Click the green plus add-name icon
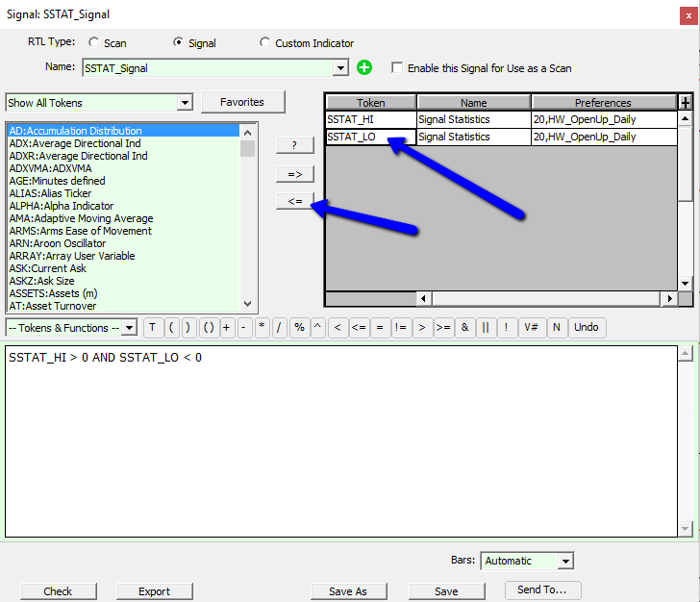 [364, 68]
